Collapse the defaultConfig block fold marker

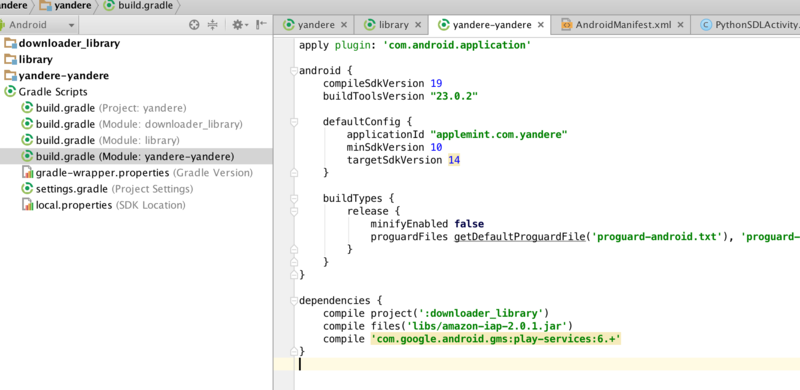click(293, 122)
